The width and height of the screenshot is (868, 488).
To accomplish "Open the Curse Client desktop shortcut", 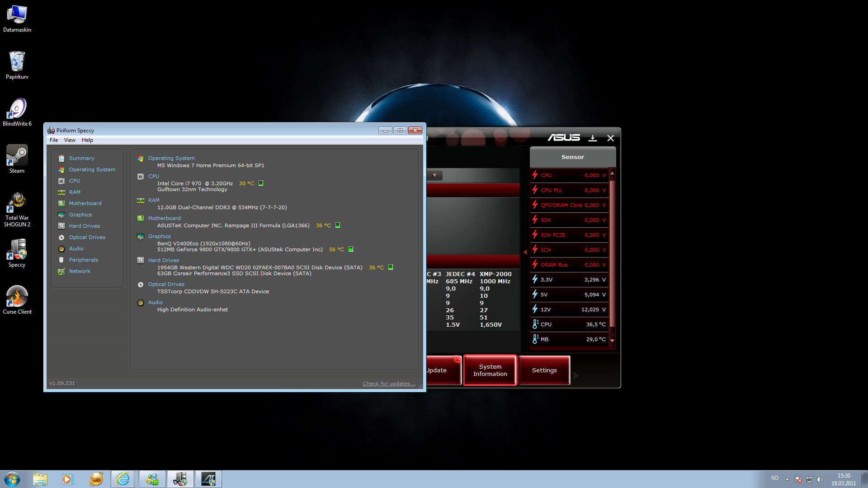I will click(17, 300).
